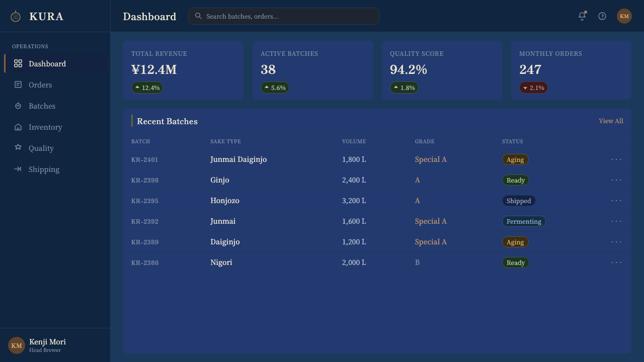Focus the Search batches, orders field
This screenshot has width=644, height=362.
tap(284, 16)
